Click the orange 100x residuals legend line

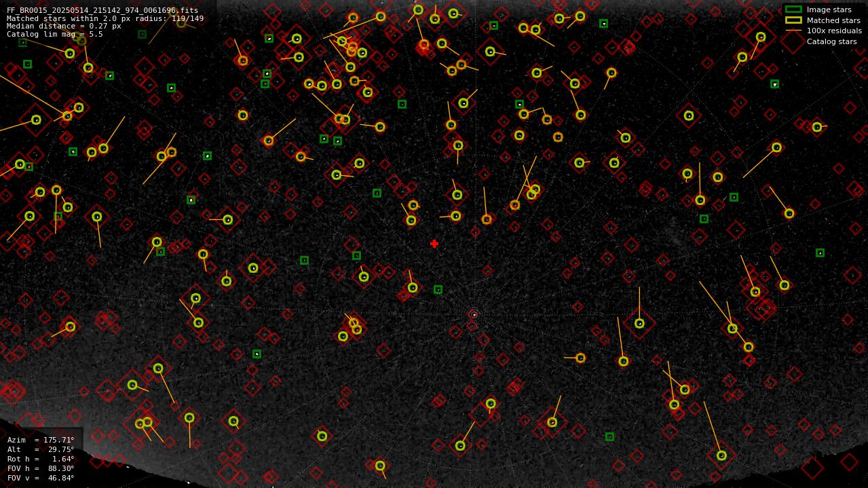click(793, 31)
